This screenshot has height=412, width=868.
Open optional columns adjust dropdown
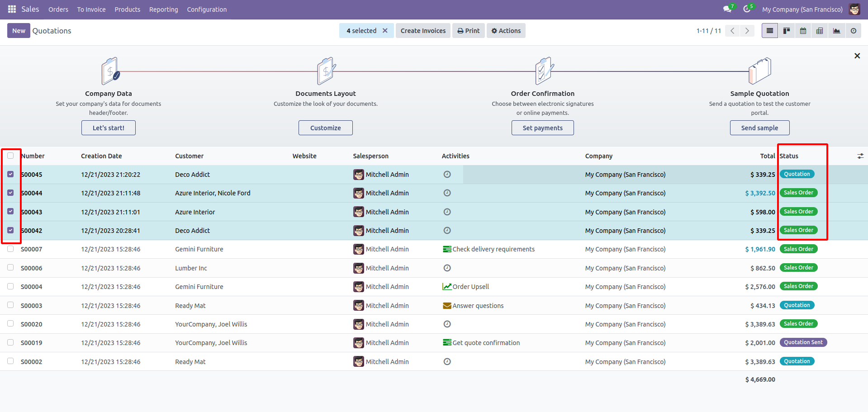pyautogui.click(x=860, y=156)
